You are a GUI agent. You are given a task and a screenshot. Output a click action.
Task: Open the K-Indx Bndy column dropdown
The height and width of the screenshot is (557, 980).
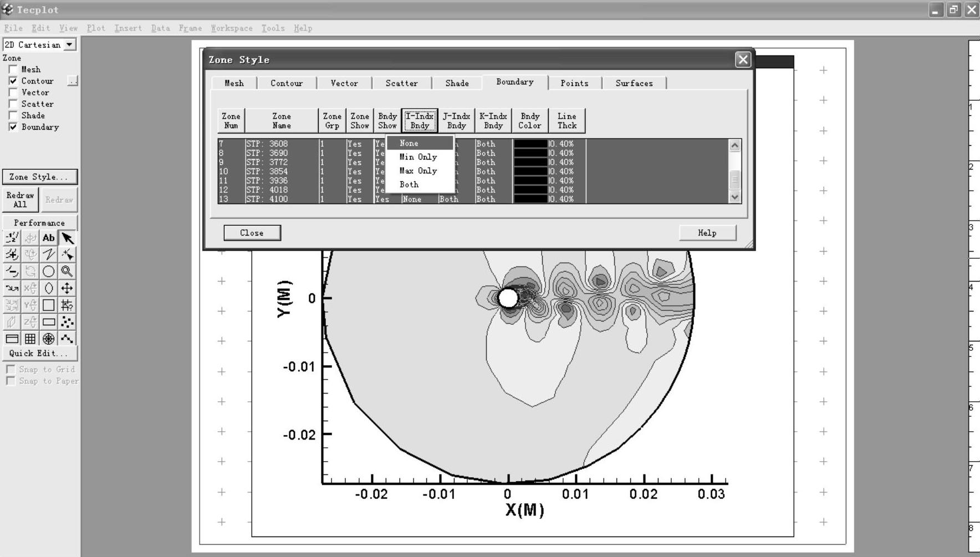click(493, 121)
